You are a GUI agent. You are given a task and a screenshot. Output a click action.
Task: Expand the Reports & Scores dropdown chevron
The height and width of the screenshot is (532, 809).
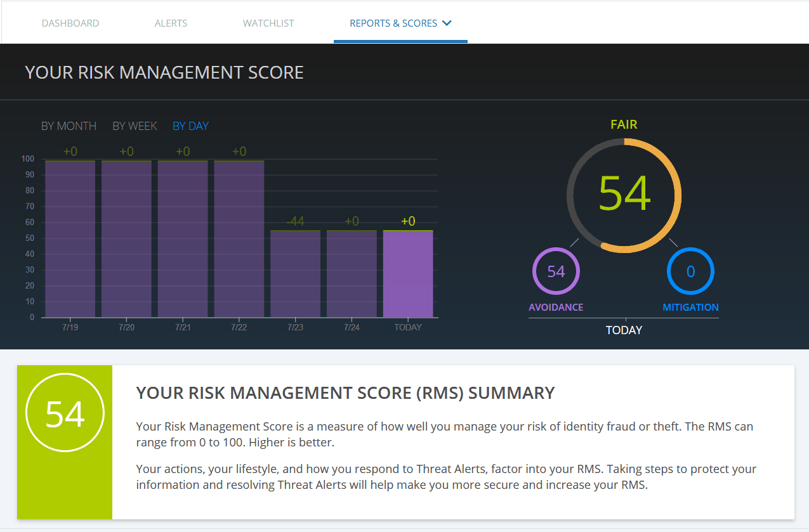click(x=447, y=23)
